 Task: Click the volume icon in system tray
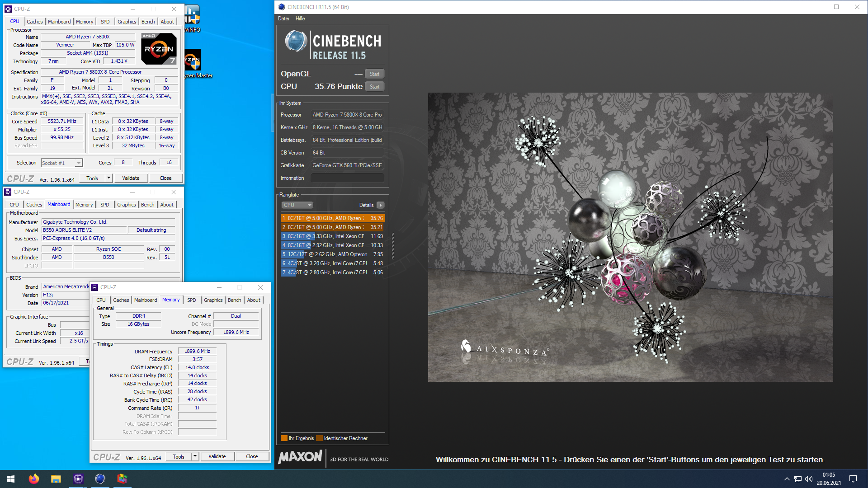(809, 479)
